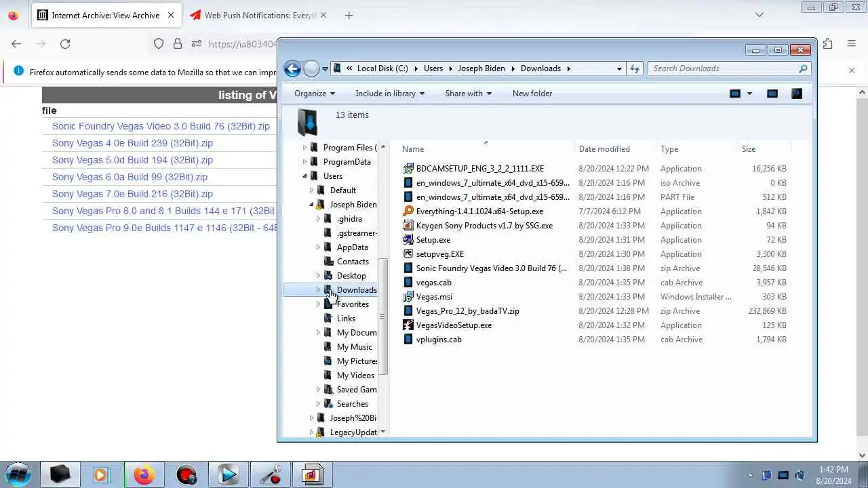Toggle the preview pane icon in Explorer

(x=772, y=94)
